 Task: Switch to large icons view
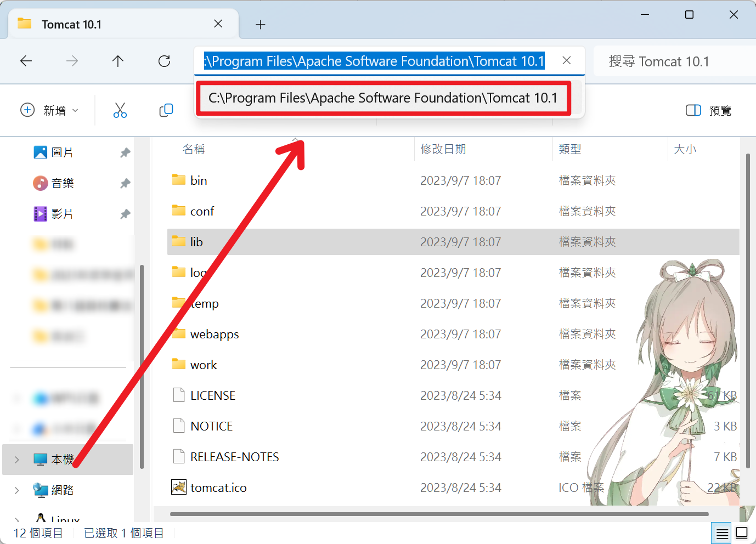(x=742, y=533)
